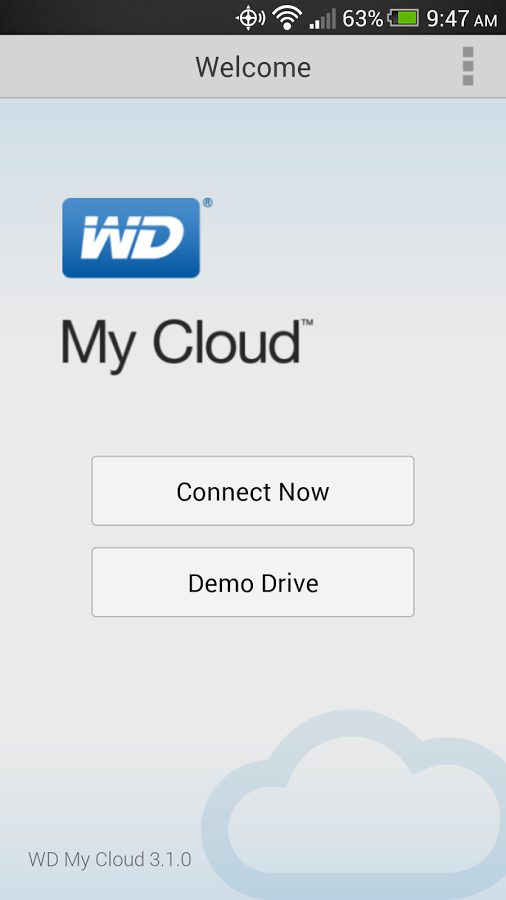Screen dimensions: 506x900
Task: Tap the cloud graphic at the bottom
Action: click(x=353, y=805)
